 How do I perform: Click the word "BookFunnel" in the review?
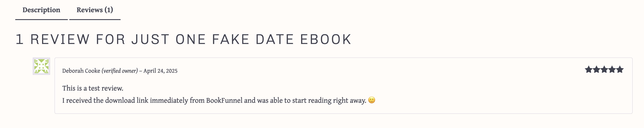[x=224, y=101]
